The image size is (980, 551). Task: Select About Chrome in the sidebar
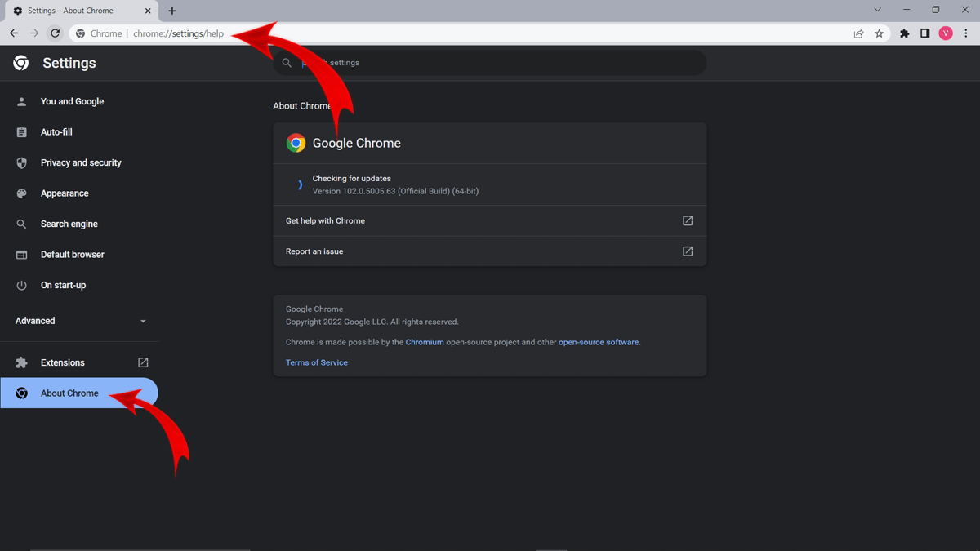pyautogui.click(x=79, y=393)
